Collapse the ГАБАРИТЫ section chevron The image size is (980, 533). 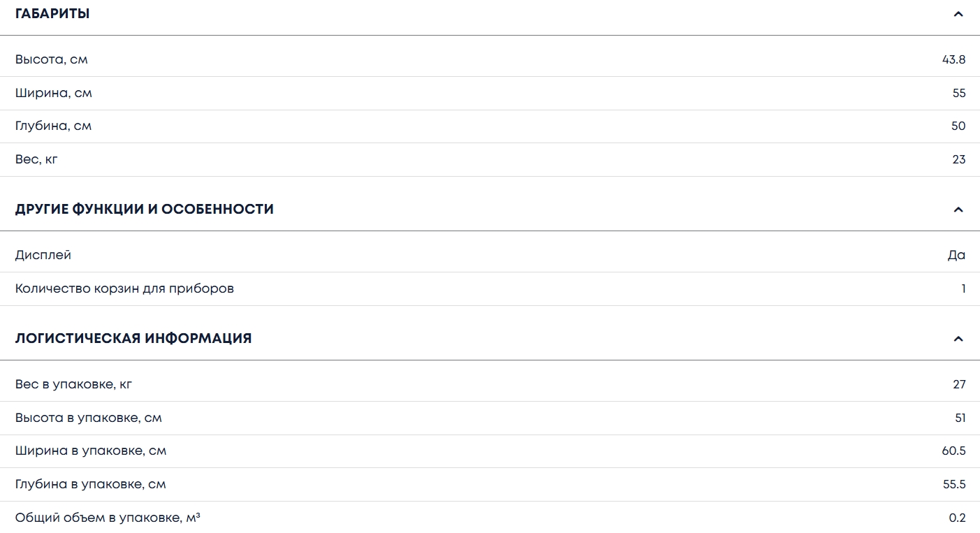958,14
